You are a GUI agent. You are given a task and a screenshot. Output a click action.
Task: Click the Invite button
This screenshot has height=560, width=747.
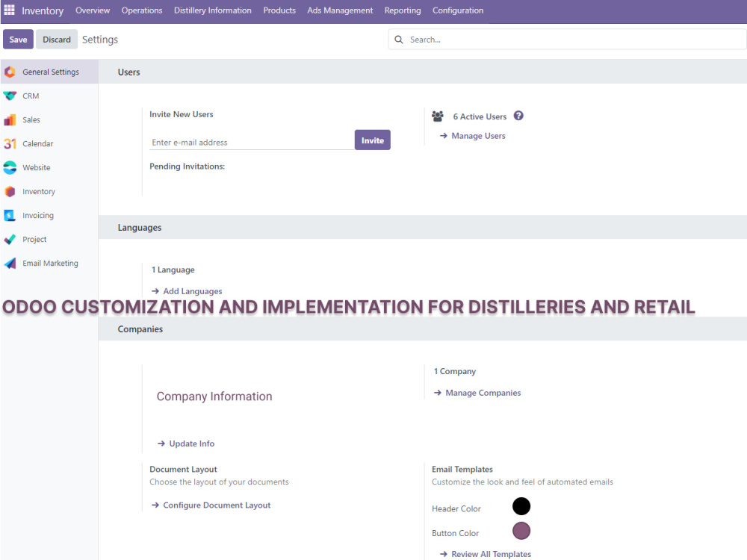373,140
